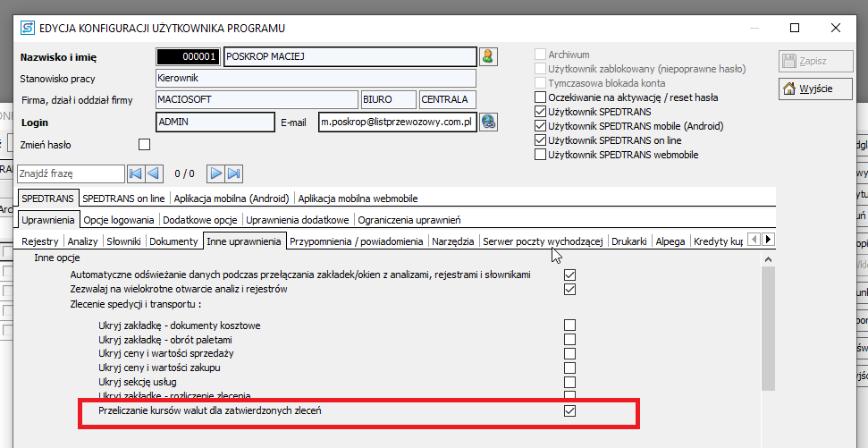Viewport: 868px width, 448px height.
Task: Enable Użytkownik SPEDTRANS webmobile checkbox
Action: 540,155
